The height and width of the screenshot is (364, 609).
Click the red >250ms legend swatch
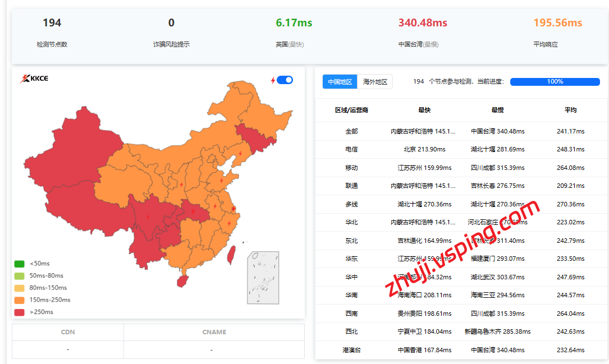tap(20, 312)
